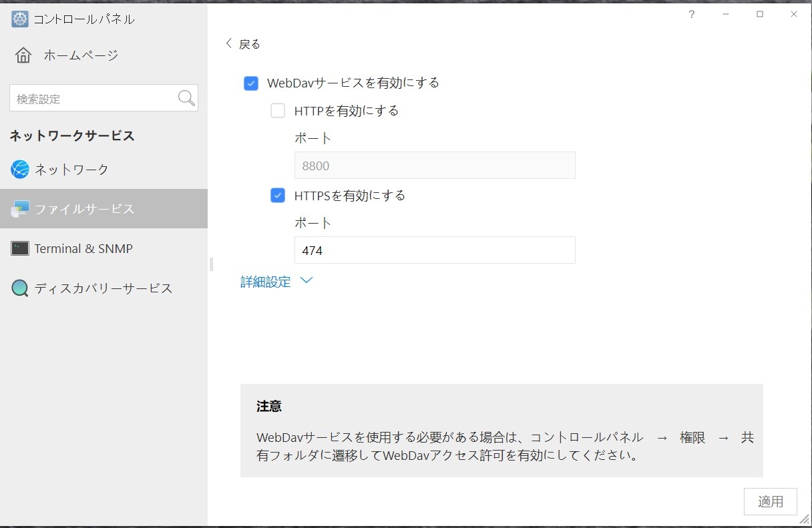Open ネットワーク in the sidebar

(x=71, y=170)
